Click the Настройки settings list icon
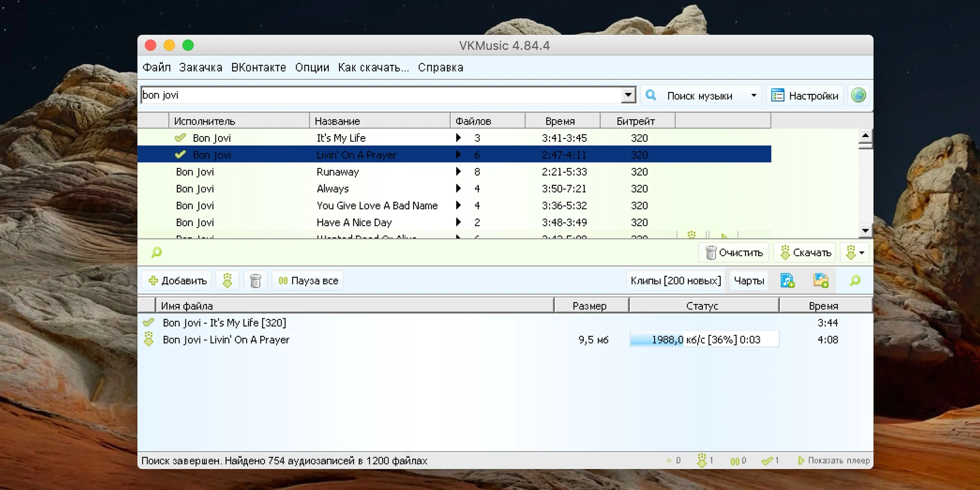 [778, 95]
